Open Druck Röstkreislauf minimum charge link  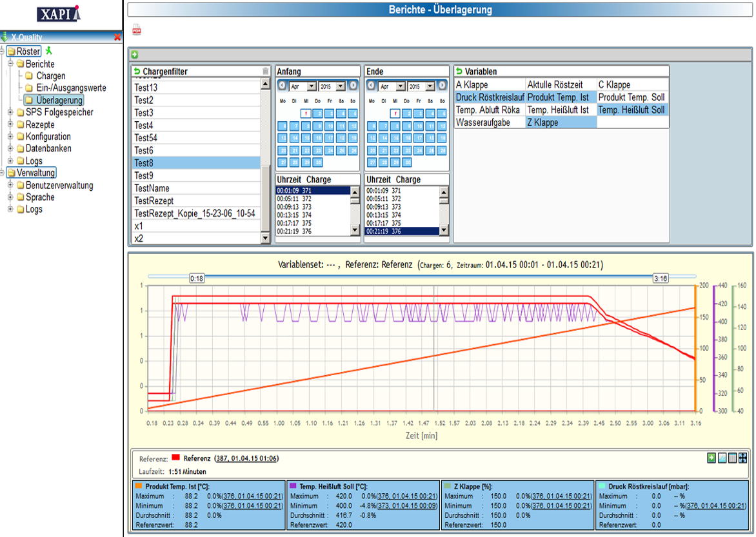pyautogui.click(x=715, y=505)
